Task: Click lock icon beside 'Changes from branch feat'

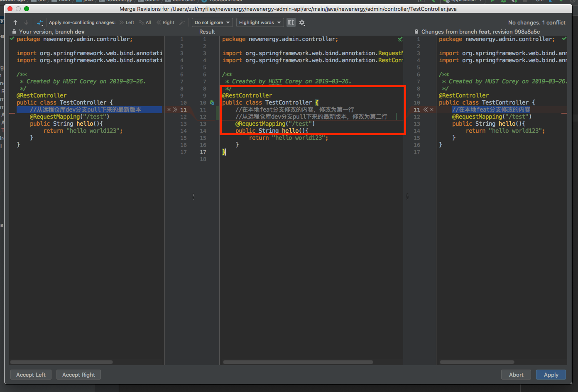Action: (416, 32)
